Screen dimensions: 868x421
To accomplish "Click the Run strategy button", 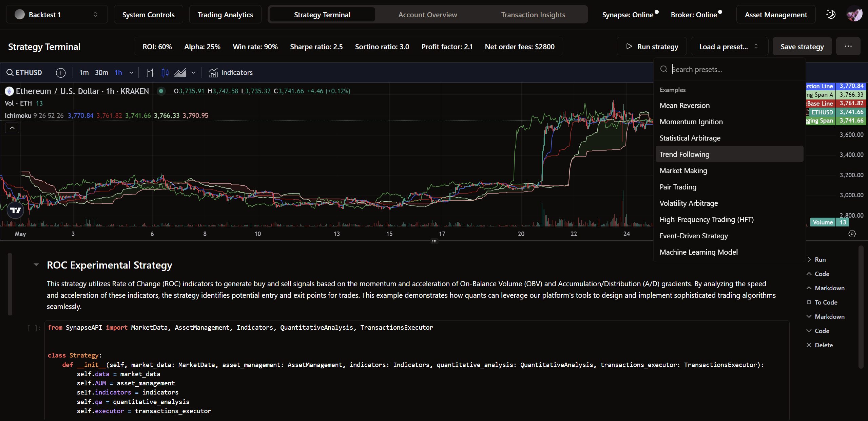I will [x=652, y=47].
